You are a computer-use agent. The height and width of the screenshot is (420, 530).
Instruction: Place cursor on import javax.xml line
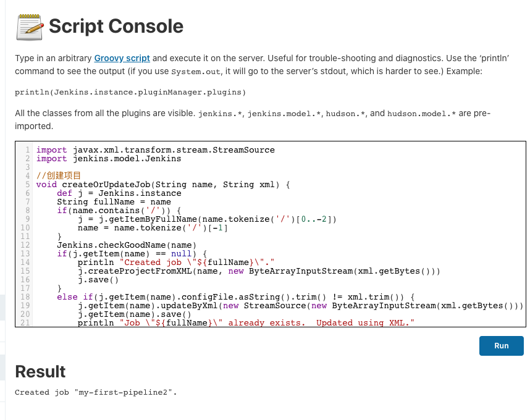coord(155,150)
